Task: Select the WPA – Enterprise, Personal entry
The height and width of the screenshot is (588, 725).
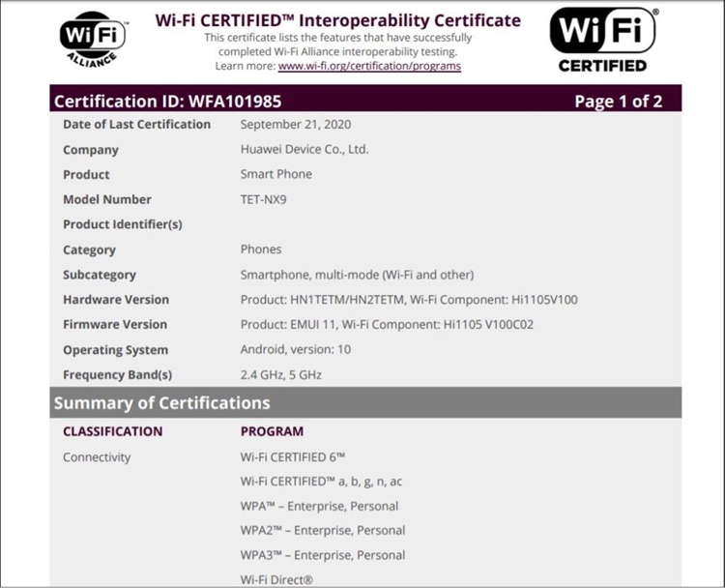Action: pos(319,506)
